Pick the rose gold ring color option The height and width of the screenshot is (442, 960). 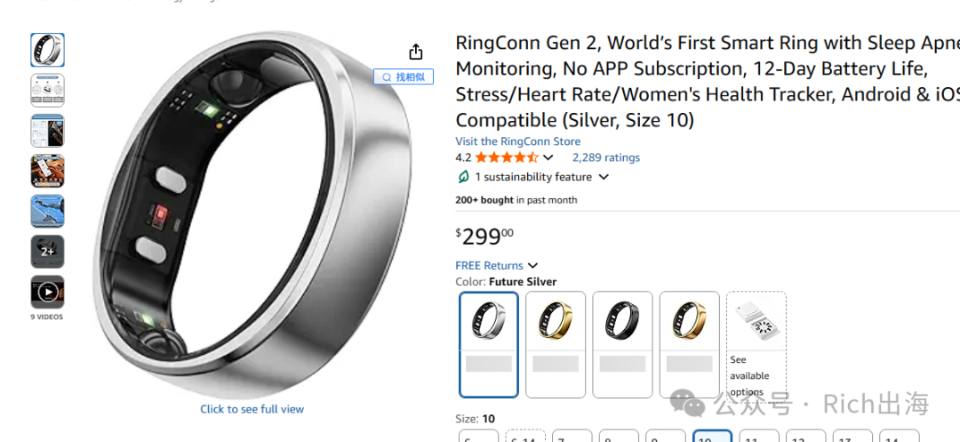pos(689,345)
